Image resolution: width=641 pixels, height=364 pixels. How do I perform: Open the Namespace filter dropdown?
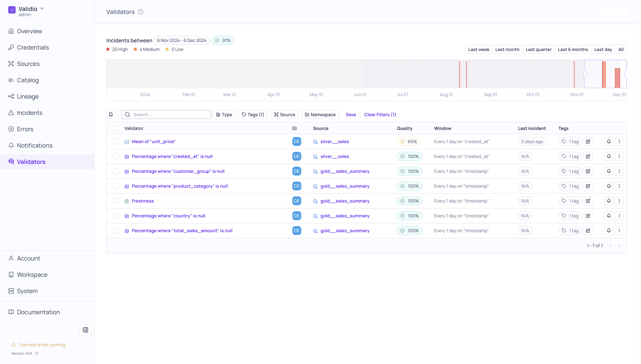(x=320, y=115)
